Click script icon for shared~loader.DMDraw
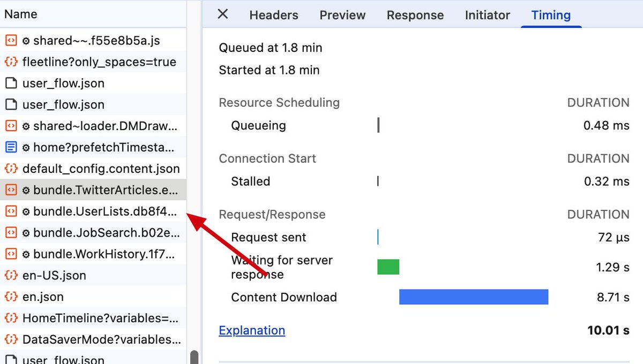Screen dimensions: 643x364 11,126
